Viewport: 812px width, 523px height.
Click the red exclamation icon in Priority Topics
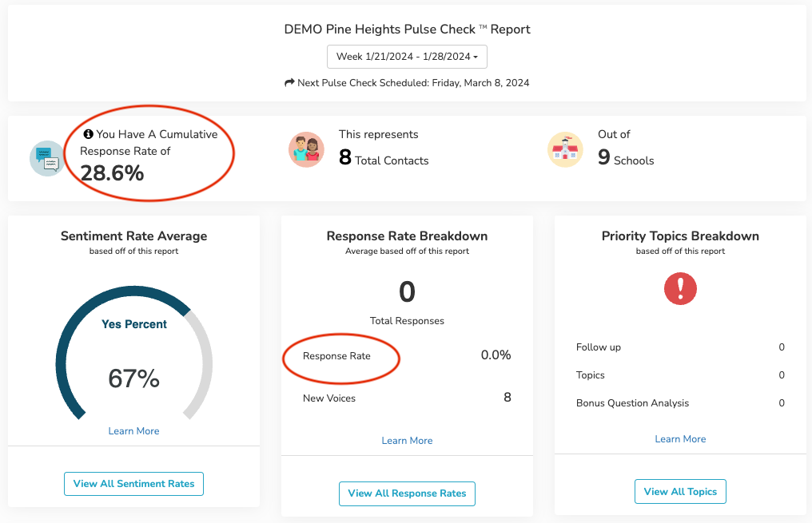(x=680, y=289)
